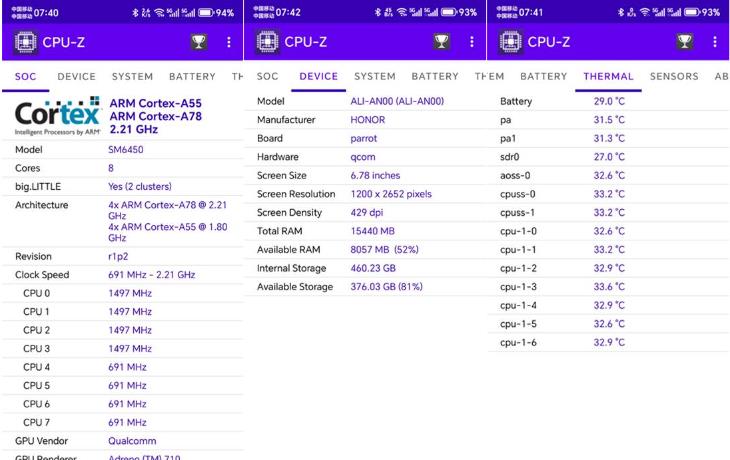Click the GPU Vendor Qualcomm value
The height and width of the screenshot is (460, 730).
132,441
